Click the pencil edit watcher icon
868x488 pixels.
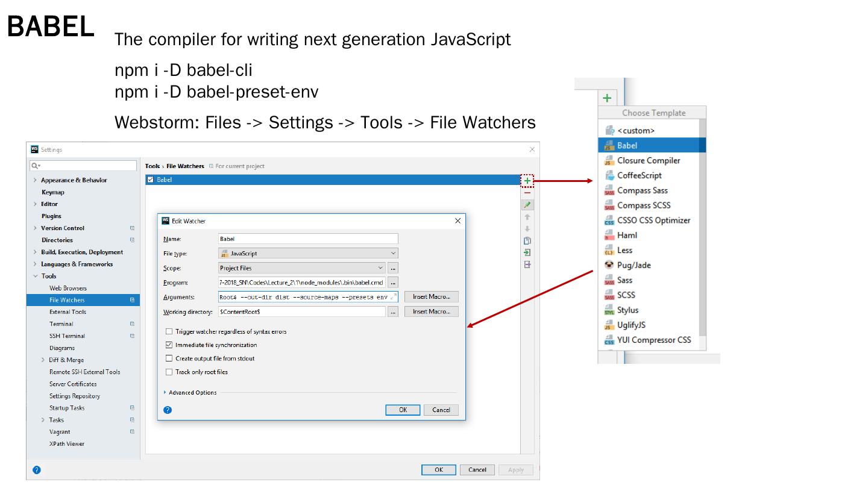coord(527,205)
